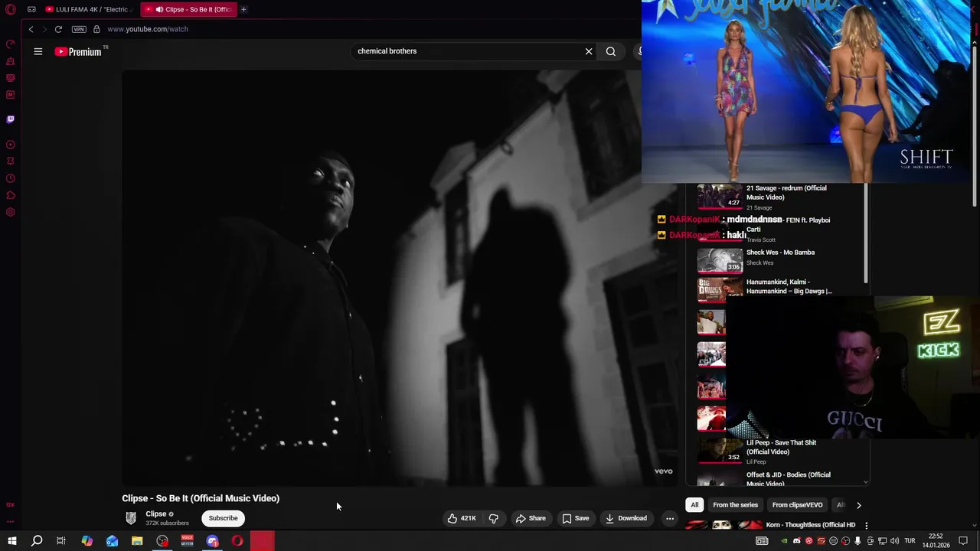
Task: Select the Clipse - So Be It tab
Action: tap(188, 9)
